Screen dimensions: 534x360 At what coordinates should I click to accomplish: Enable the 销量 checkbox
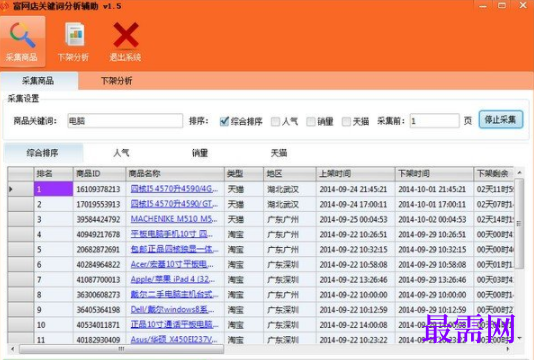(x=311, y=121)
